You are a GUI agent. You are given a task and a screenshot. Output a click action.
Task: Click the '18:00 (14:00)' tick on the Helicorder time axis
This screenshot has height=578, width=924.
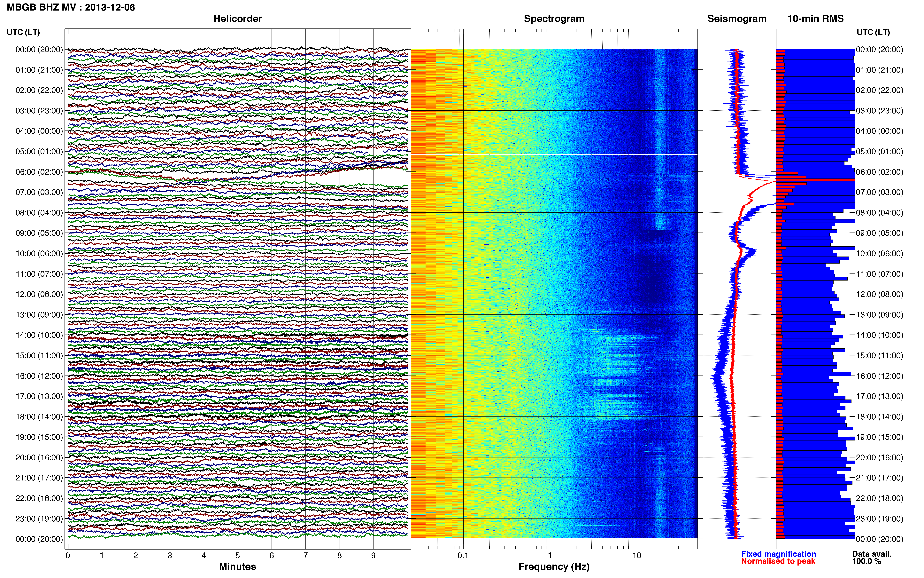pos(39,417)
